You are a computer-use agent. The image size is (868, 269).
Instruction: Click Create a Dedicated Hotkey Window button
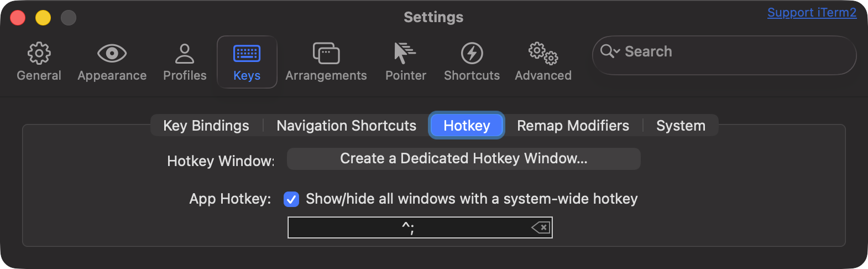tap(464, 159)
